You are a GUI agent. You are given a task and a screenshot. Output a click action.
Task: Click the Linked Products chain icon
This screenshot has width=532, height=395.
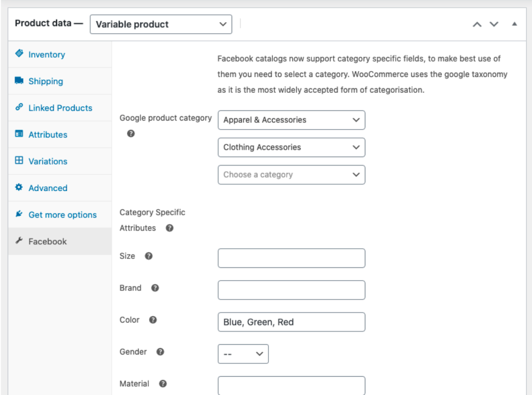coord(20,107)
